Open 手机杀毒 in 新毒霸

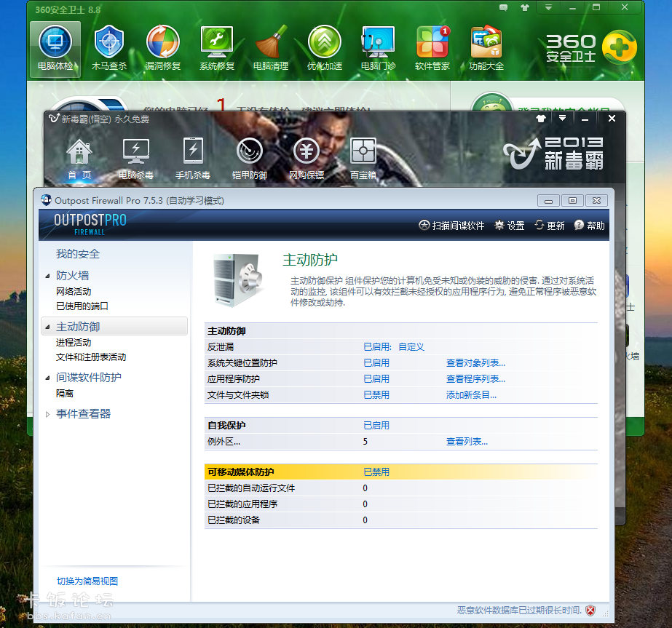click(x=193, y=159)
